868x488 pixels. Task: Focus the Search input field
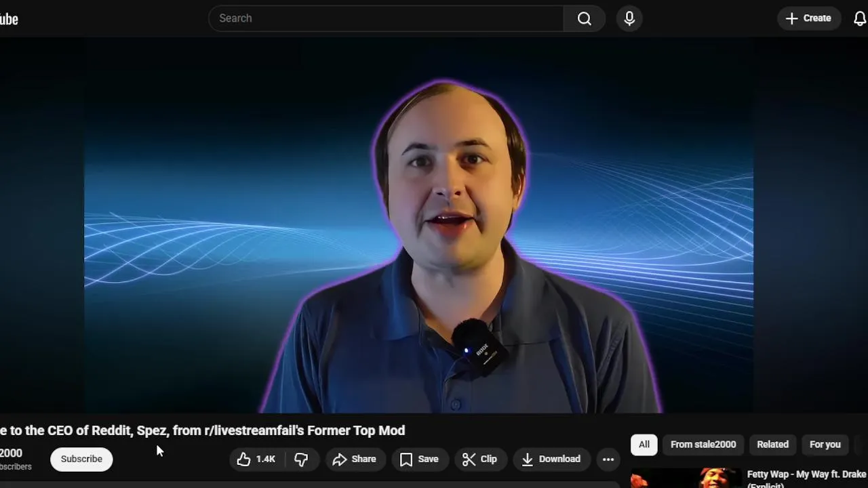386,18
